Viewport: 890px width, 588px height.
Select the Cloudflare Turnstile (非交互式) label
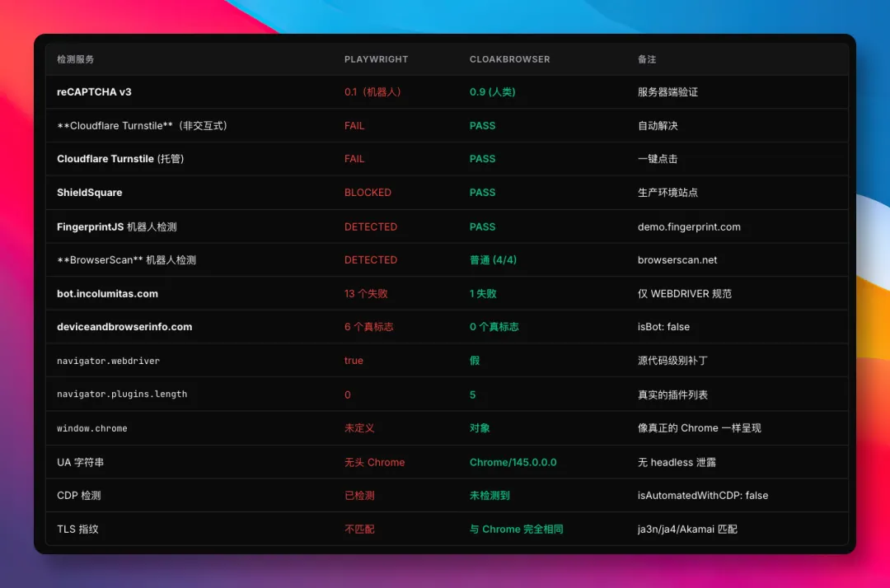click(x=142, y=125)
